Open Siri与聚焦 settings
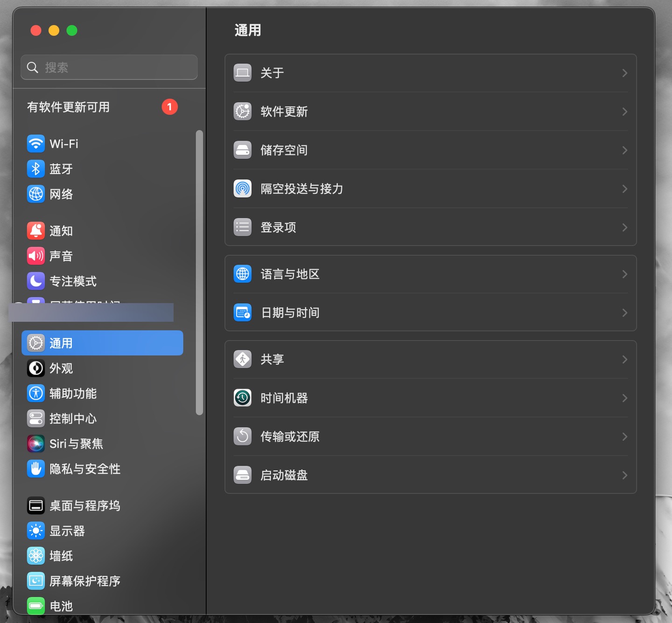672x623 pixels. click(x=76, y=443)
